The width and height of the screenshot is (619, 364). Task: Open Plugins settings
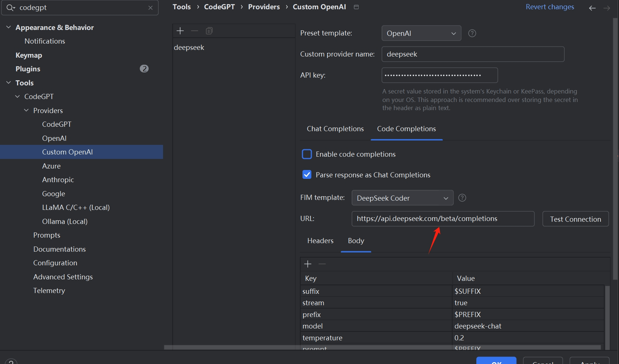(x=28, y=69)
